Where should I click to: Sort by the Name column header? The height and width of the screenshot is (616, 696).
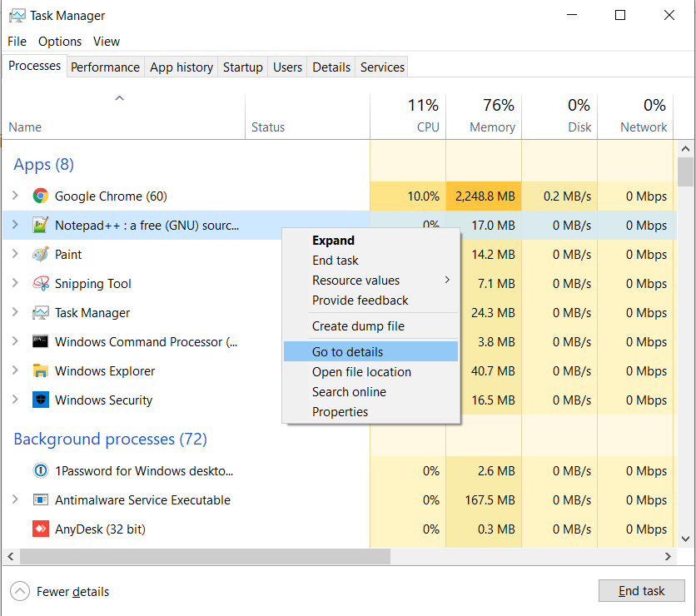124,117
